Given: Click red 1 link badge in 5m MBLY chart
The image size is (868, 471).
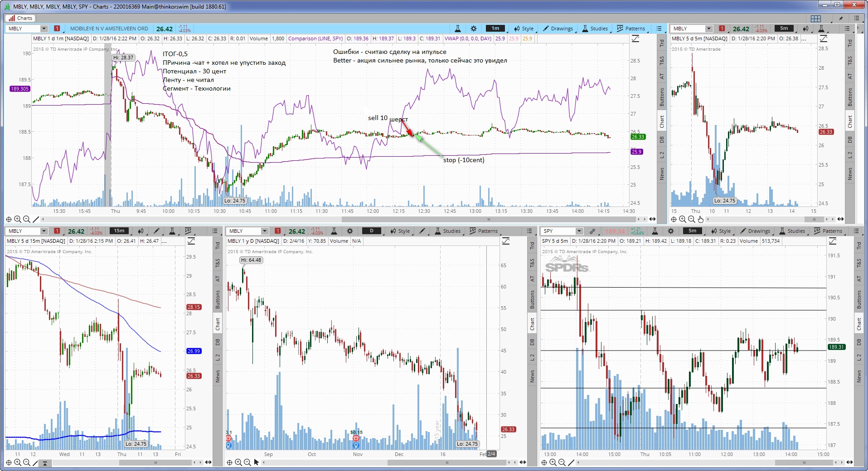Looking at the screenshot, I should 722,29.
